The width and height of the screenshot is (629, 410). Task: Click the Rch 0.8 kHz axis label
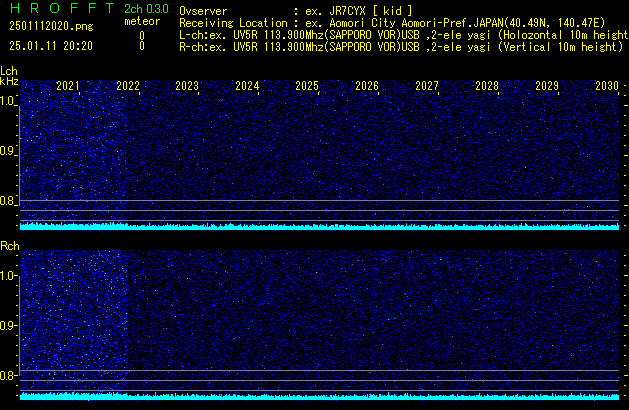click(7, 376)
